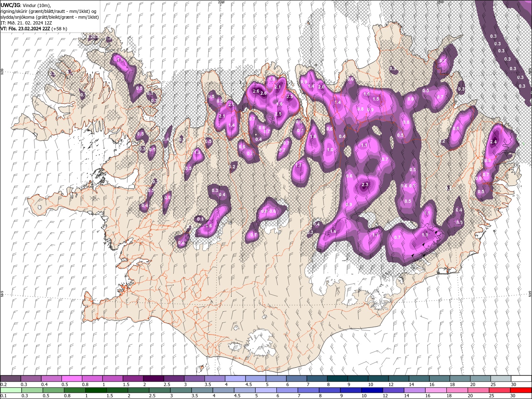532x399 pixels.
Task: Pick the lower legend swatch between 7 and 8
Action: pyautogui.click(x=308, y=390)
